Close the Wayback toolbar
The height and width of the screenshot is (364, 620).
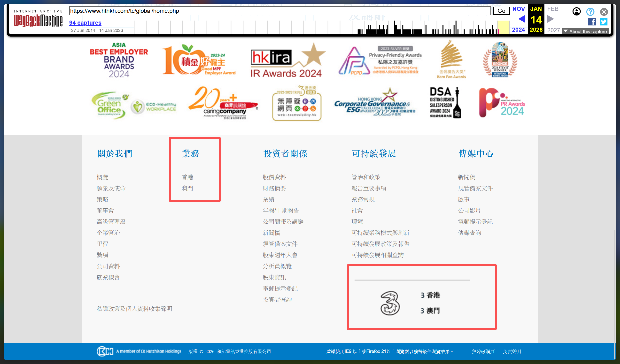[604, 12]
